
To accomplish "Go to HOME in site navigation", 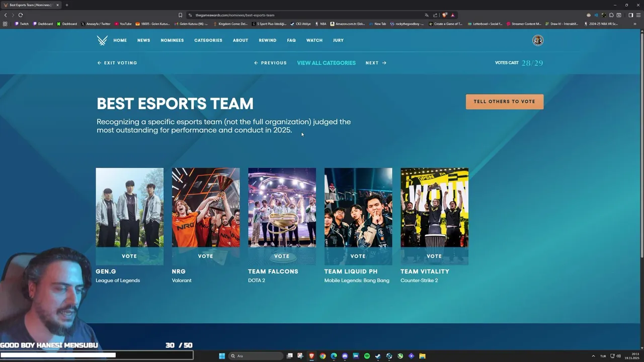I will (x=120, y=40).
